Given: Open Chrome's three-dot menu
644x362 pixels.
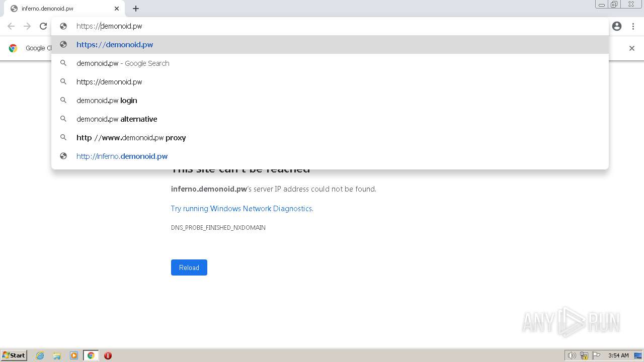Looking at the screenshot, I should pyautogui.click(x=633, y=26).
